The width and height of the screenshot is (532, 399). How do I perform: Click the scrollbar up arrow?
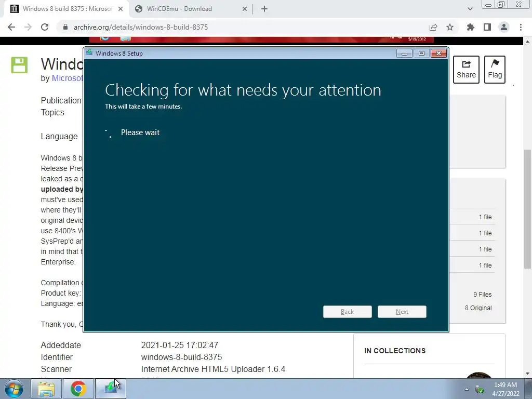[x=527, y=42]
